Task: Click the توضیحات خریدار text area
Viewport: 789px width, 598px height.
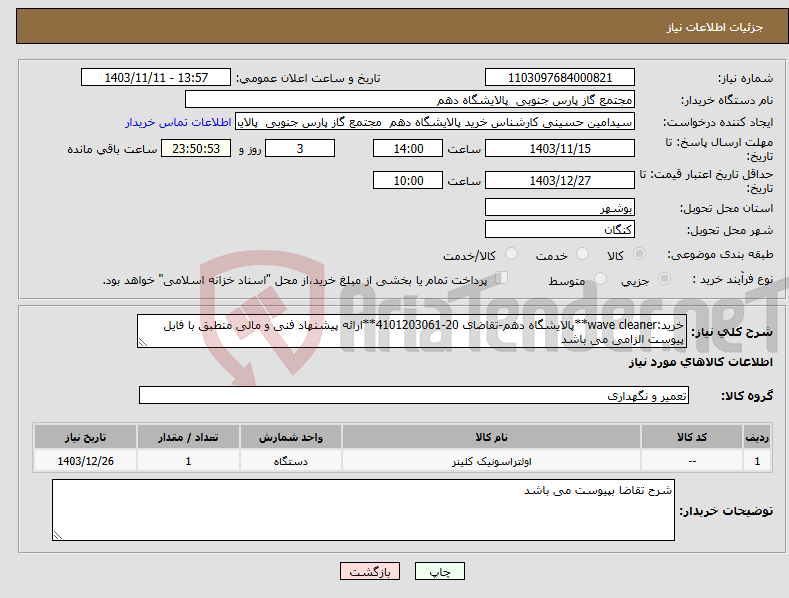Action: [363, 510]
